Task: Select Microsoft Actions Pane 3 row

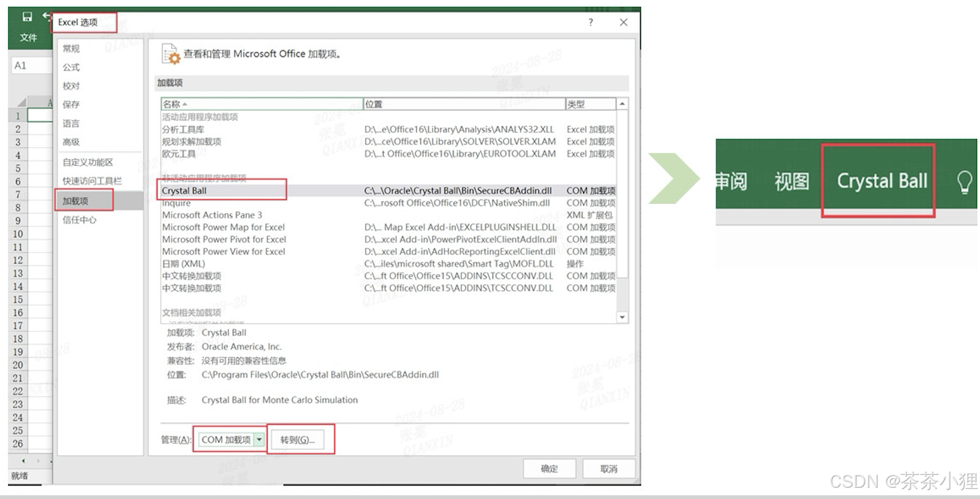Action: tap(388, 215)
